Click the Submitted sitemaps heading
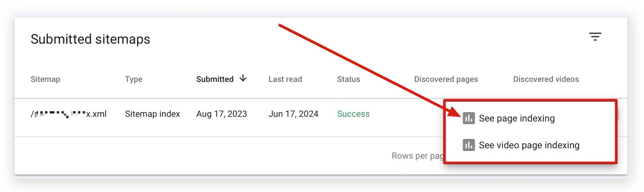The width and height of the screenshot is (644, 192). [90, 39]
